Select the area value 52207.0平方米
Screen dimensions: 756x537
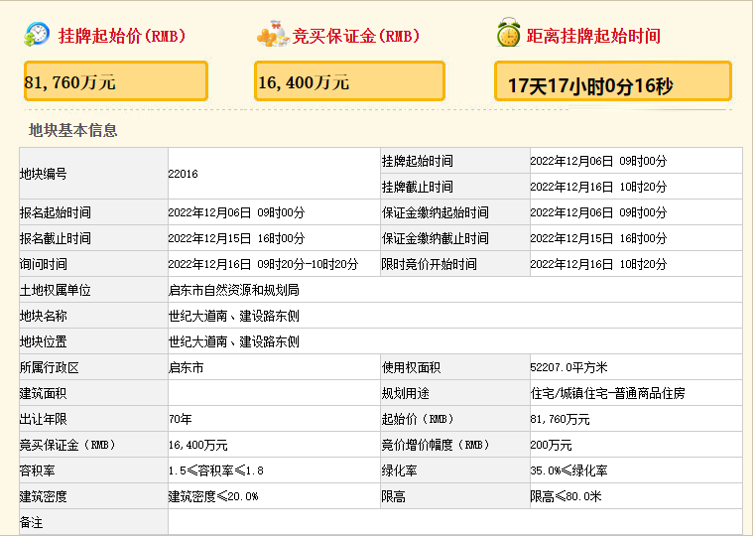568,367
